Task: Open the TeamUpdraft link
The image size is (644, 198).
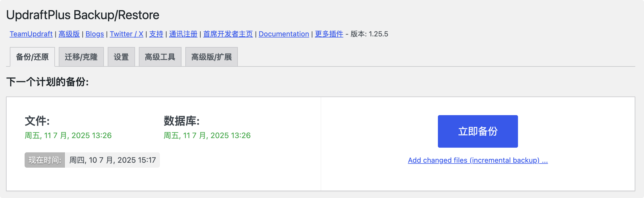Action: click(x=31, y=34)
